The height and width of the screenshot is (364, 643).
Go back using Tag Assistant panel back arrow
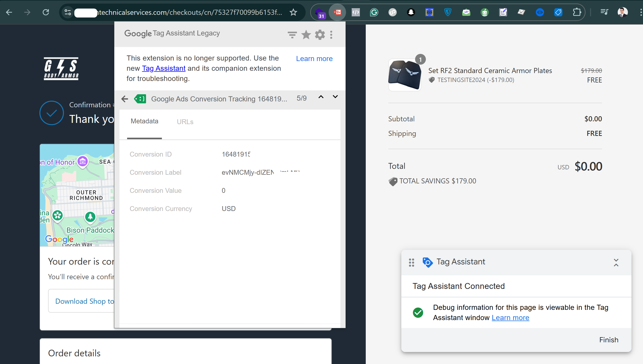pos(125,99)
